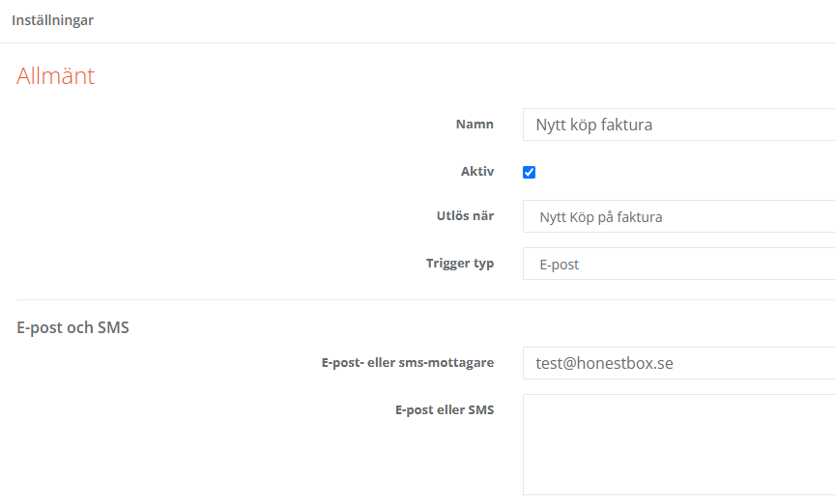Viewport: 835px width, 504px height.
Task: Click the E-post och SMS section heading
Action: click(x=72, y=327)
